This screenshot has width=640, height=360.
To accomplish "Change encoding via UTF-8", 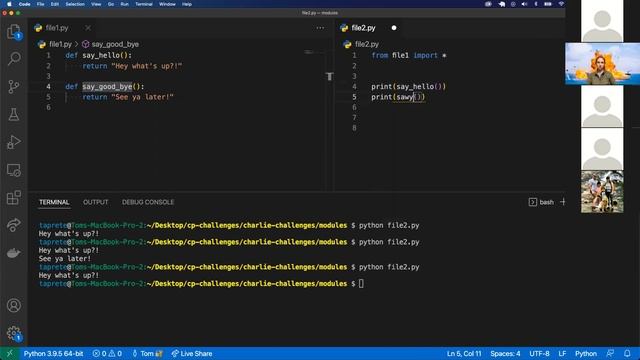I will (x=539, y=353).
